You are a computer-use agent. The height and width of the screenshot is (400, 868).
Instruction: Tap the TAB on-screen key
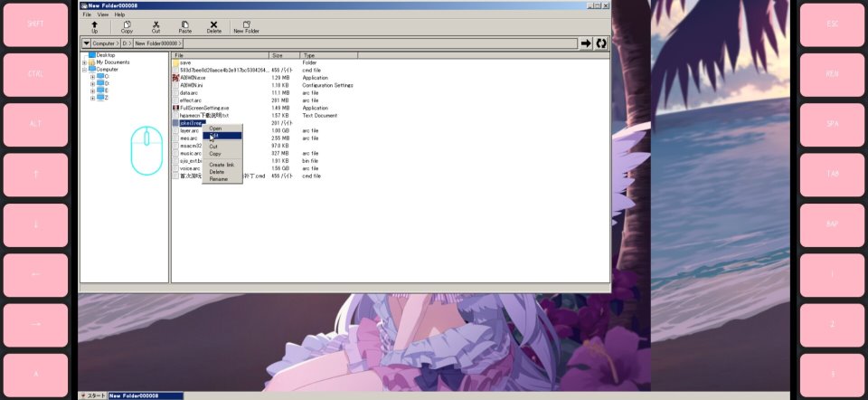coord(832,174)
